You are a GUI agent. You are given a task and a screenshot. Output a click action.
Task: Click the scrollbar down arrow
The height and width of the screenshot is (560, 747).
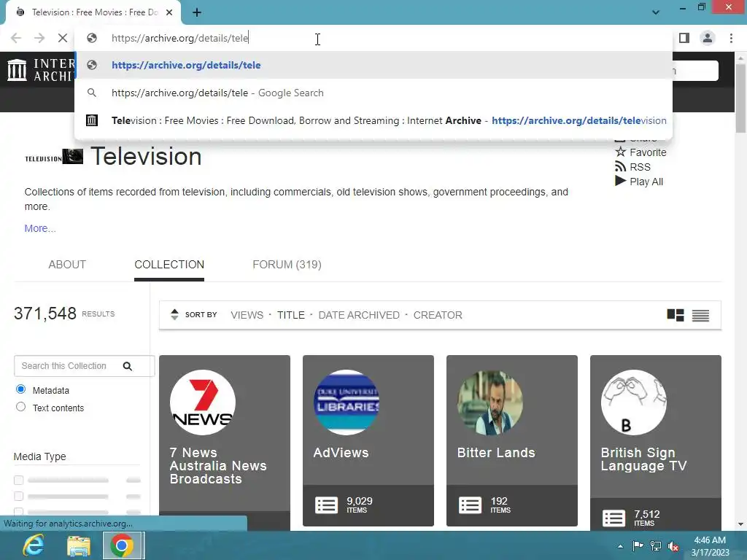[740, 524]
